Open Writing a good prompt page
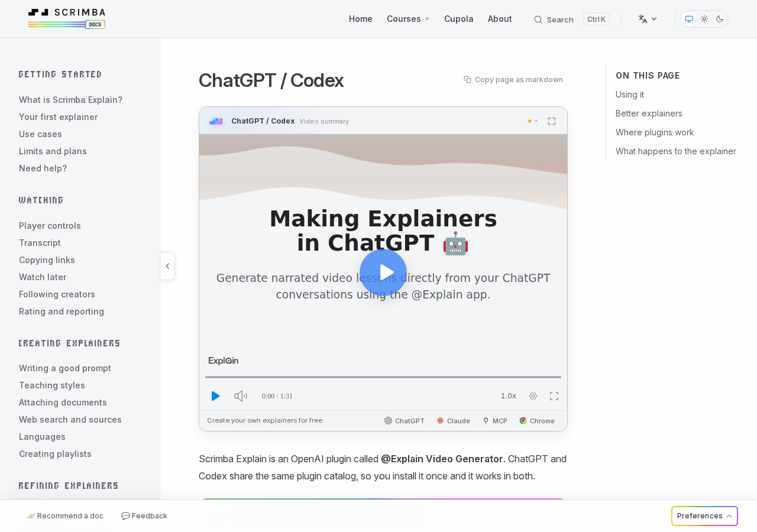The height and width of the screenshot is (532, 757). (65, 368)
